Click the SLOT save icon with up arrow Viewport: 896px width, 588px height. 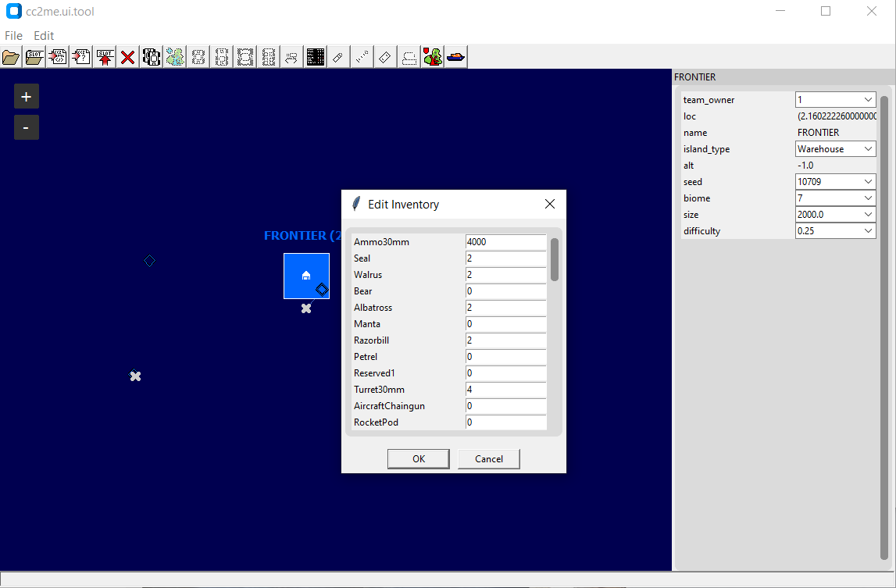(x=104, y=56)
